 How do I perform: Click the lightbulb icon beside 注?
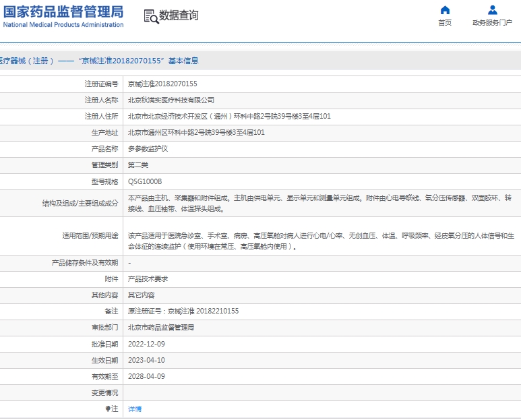coord(108,409)
